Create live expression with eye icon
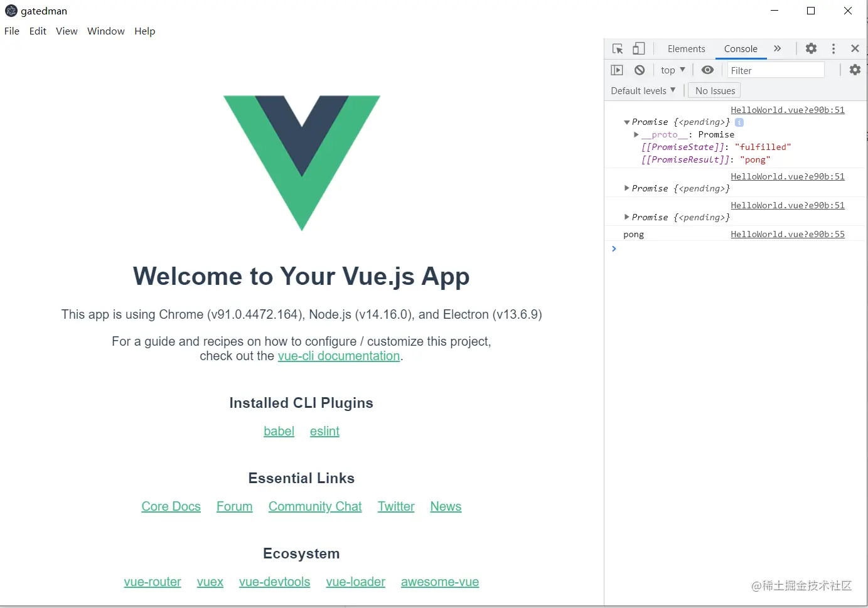The image size is (868, 608). pyautogui.click(x=708, y=70)
